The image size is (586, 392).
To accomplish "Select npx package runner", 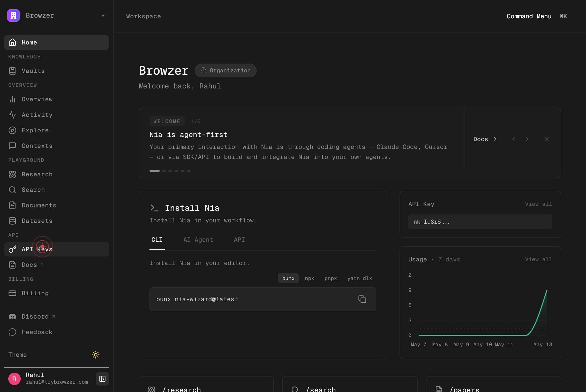I will 310,278.
